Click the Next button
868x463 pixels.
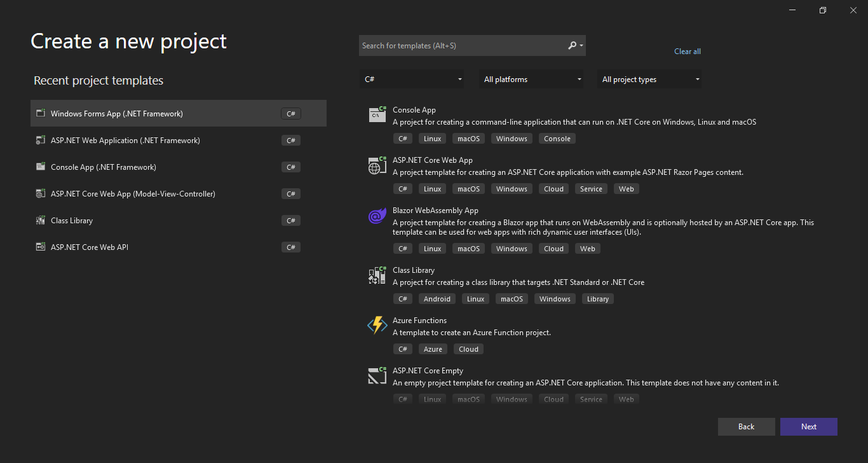(809, 427)
